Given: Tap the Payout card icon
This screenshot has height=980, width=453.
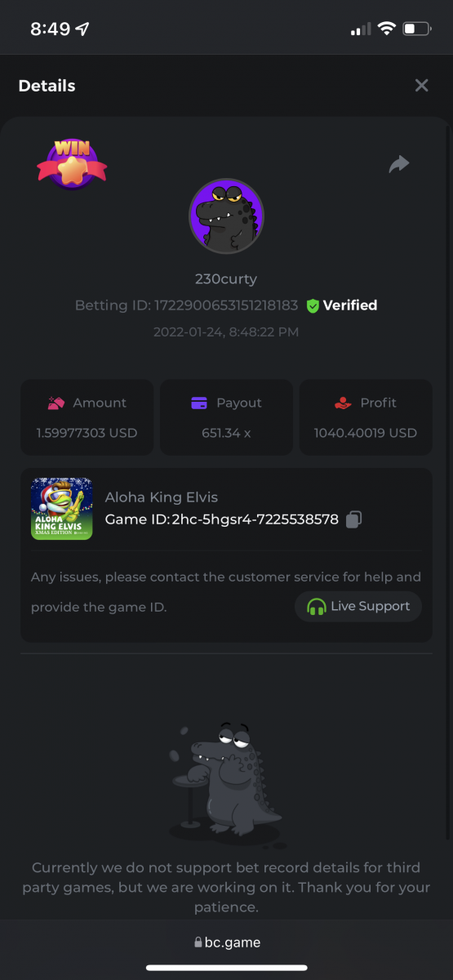Looking at the screenshot, I should click(x=198, y=403).
